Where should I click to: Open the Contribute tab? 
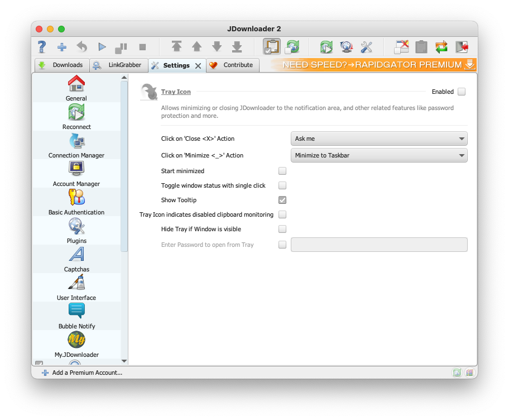[x=232, y=65]
